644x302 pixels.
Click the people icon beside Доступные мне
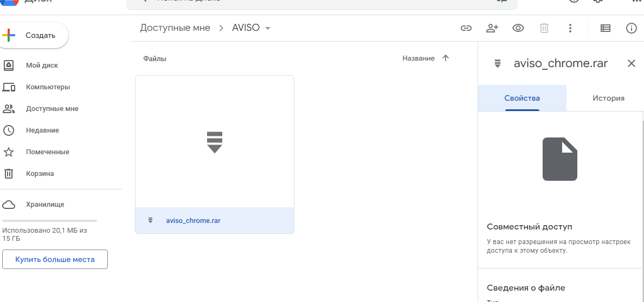click(9, 109)
